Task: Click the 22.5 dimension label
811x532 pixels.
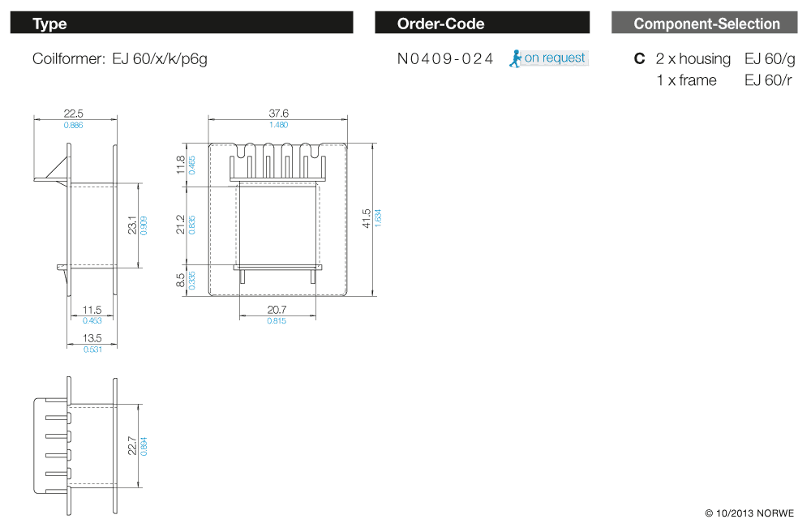Action: 74,114
